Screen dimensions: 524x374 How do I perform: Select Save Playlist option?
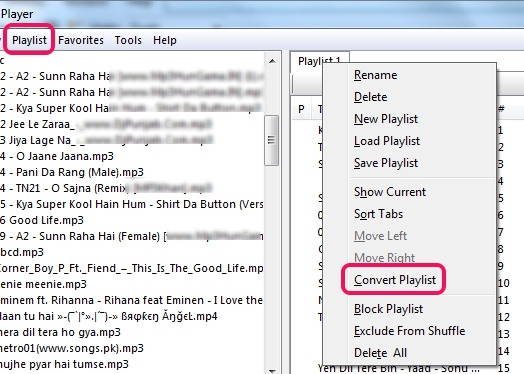coord(386,163)
